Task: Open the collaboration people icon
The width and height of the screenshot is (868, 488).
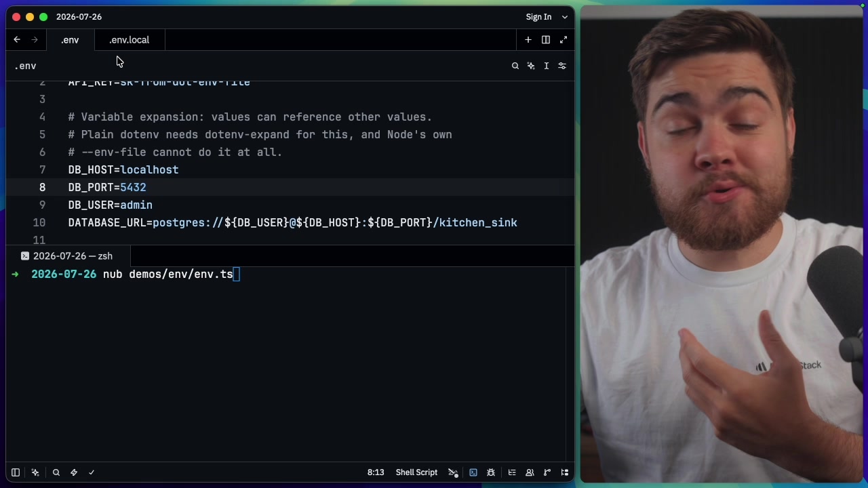Action: point(530,472)
